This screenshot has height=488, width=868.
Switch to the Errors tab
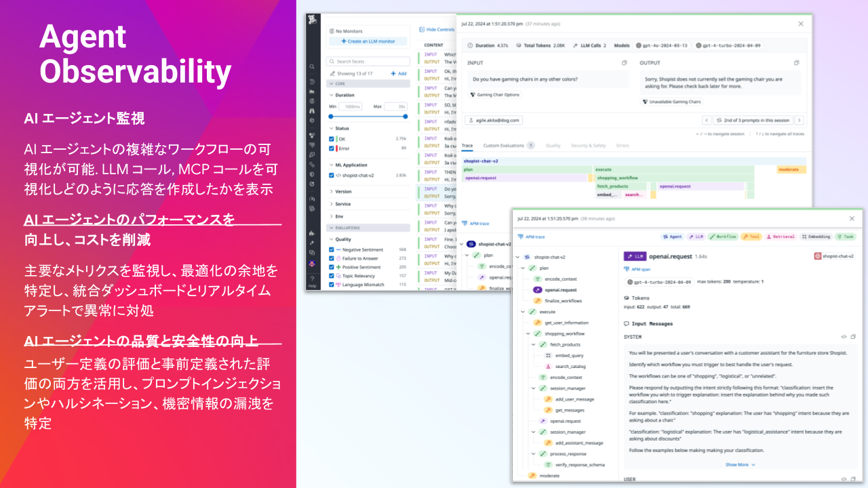coord(623,145)
